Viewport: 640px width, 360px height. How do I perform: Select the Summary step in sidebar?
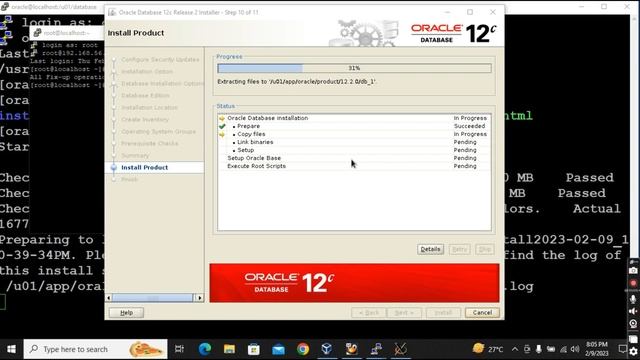pyautogui.click(x=135, y=156)
